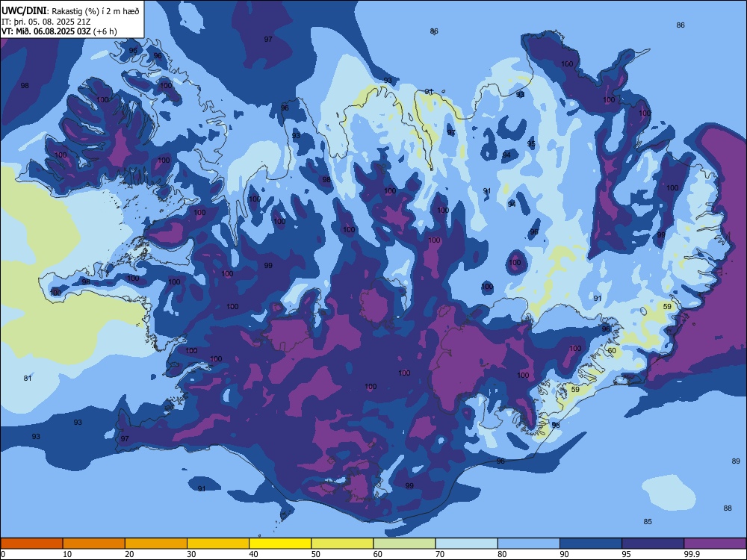This screenshot has height=560, width=747.
Task: Click the legend scale label 20
Action: 129,554
